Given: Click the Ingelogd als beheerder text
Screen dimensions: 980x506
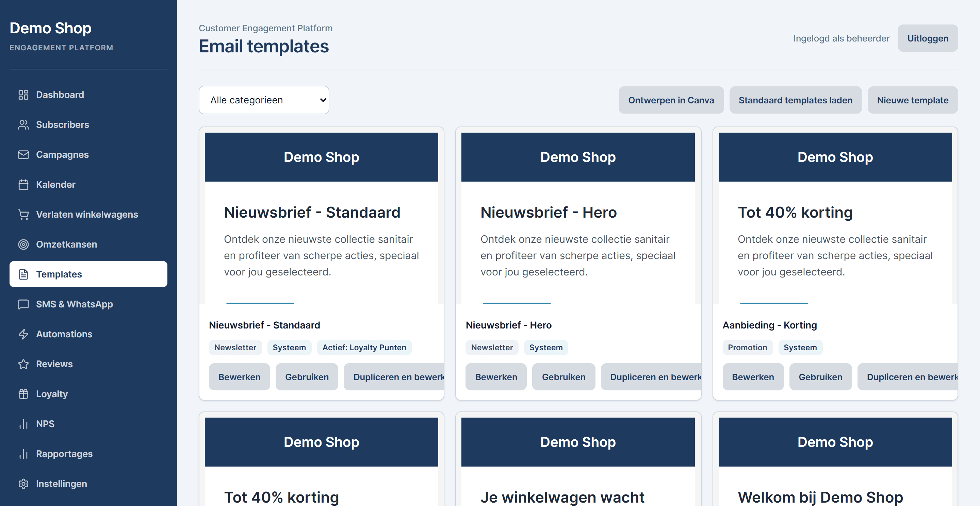Looking at the screenshot, I should [841, 38].
